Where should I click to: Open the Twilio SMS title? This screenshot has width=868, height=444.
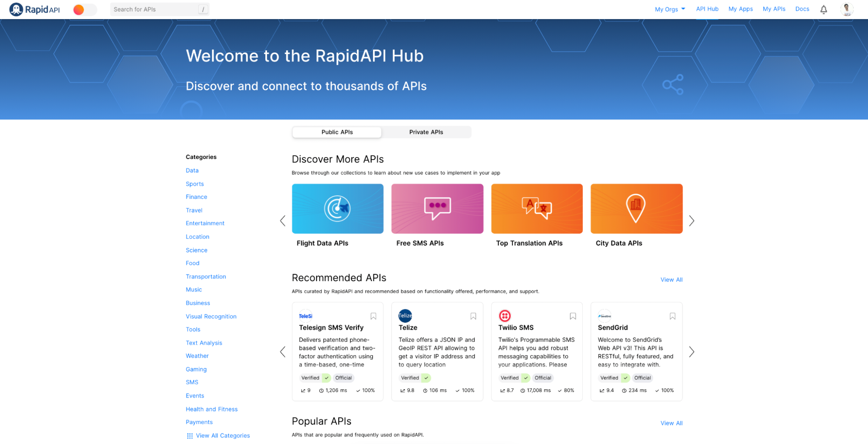[x=516, y=328]
